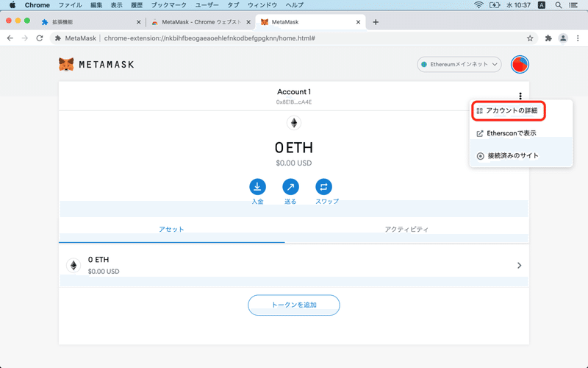Click the Ethereum icon in 0 ETH asset row
The height and width of the screenshot is (368, 588).
[x=73, y=266]
